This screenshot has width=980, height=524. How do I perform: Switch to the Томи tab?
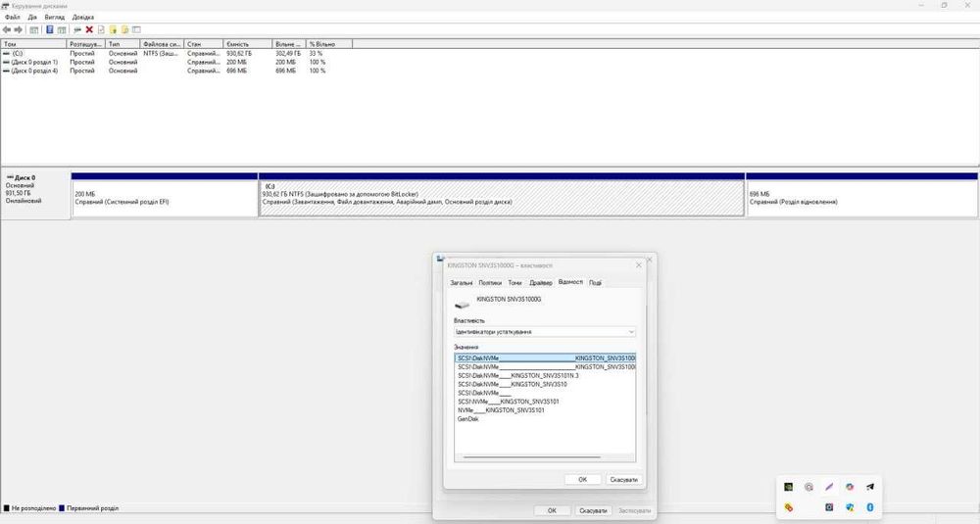pyautogui.click(x=514, y=283)
